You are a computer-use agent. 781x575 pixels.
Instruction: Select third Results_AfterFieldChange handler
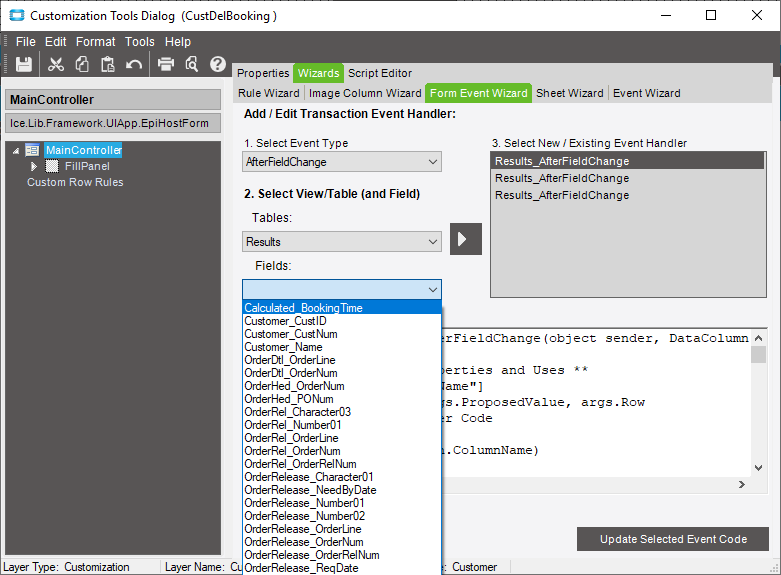(x=628, y=195)
